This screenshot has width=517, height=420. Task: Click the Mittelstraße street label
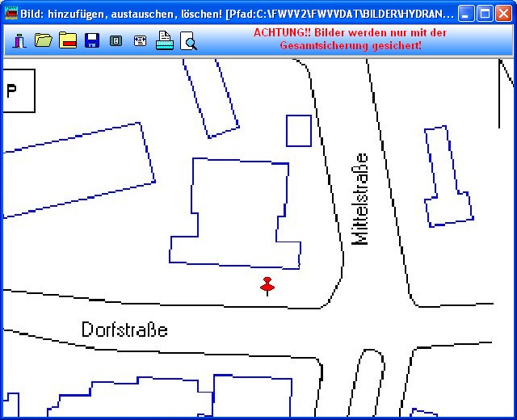coord(359,199)
